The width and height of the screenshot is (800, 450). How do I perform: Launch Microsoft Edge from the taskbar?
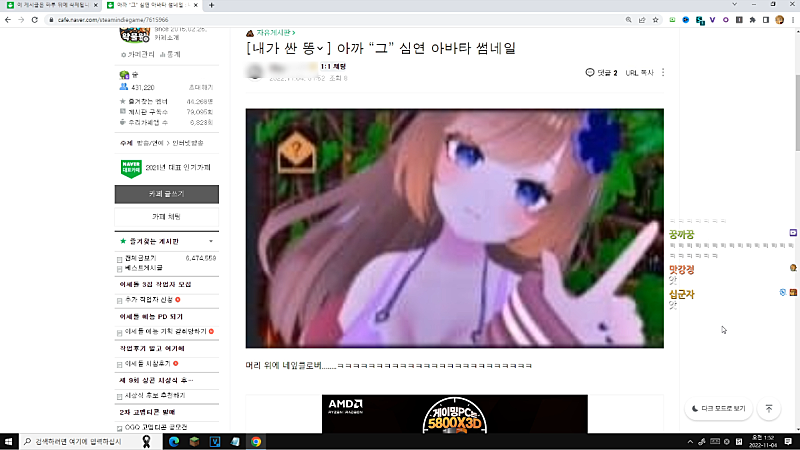[174, 441]
